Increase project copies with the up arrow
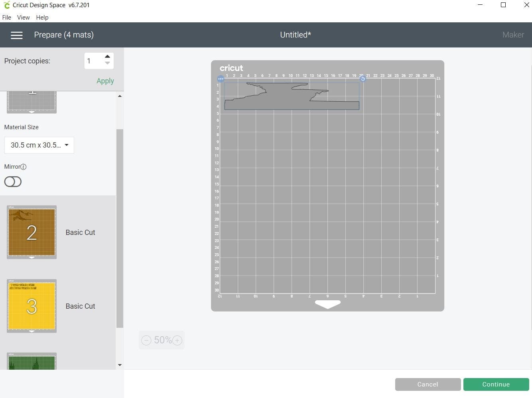 point(107,57)
